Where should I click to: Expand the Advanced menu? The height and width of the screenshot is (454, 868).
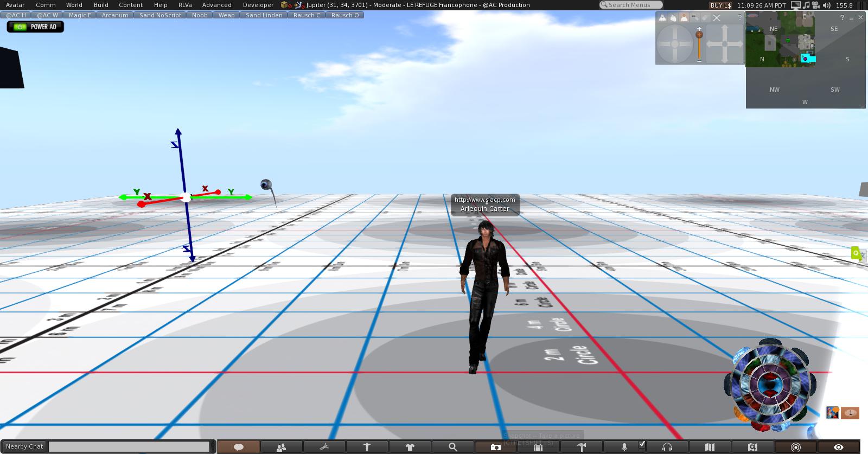click(216, 5)
